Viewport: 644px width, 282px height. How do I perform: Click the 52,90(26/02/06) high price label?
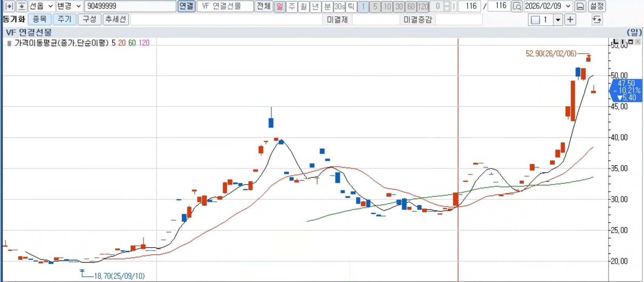pos(551,54)
